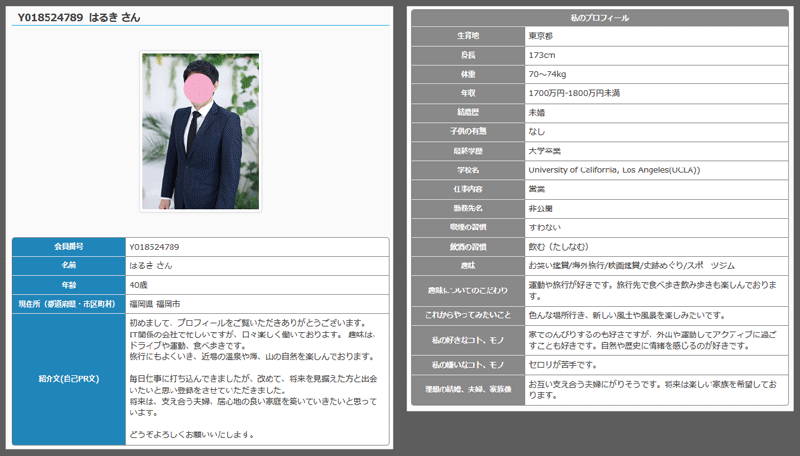Select the 年齢 label cell
800x456 pixels.
coord(69,285)
